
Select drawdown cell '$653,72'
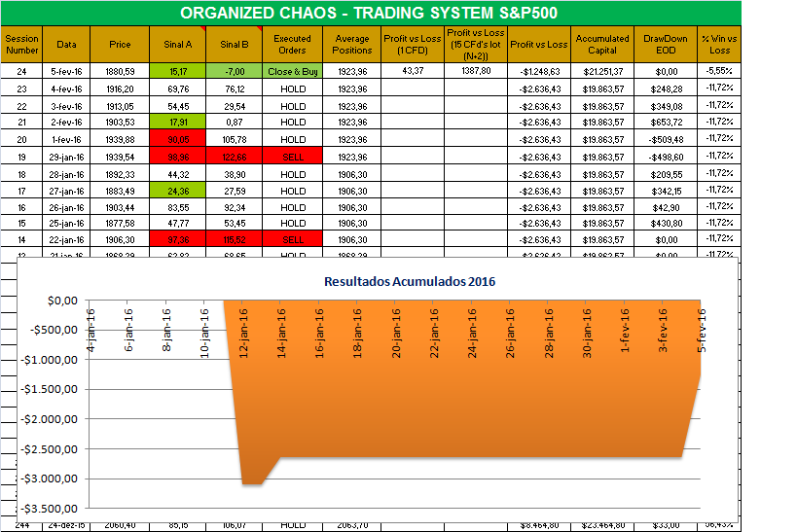tap(666, 122)
